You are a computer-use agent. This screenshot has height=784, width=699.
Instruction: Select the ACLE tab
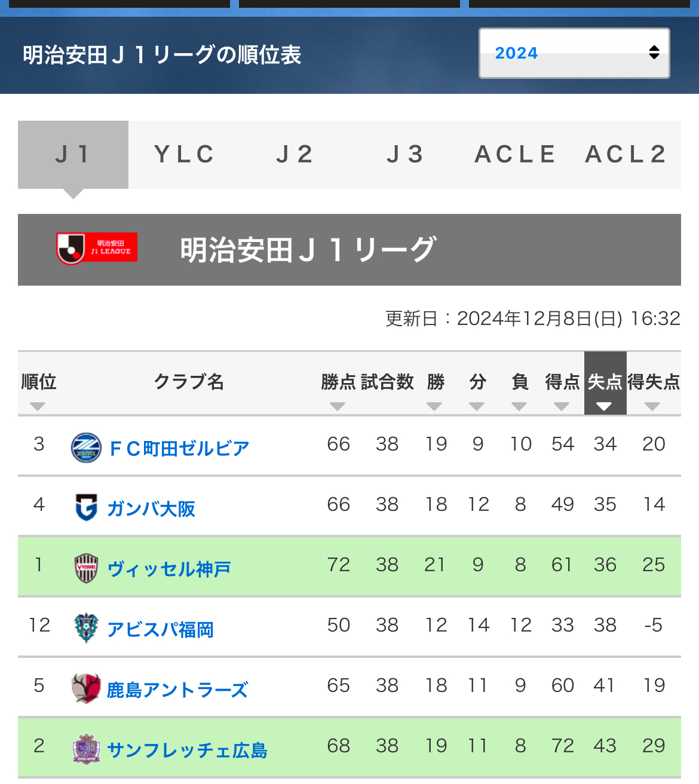click(x=516, y=155)
